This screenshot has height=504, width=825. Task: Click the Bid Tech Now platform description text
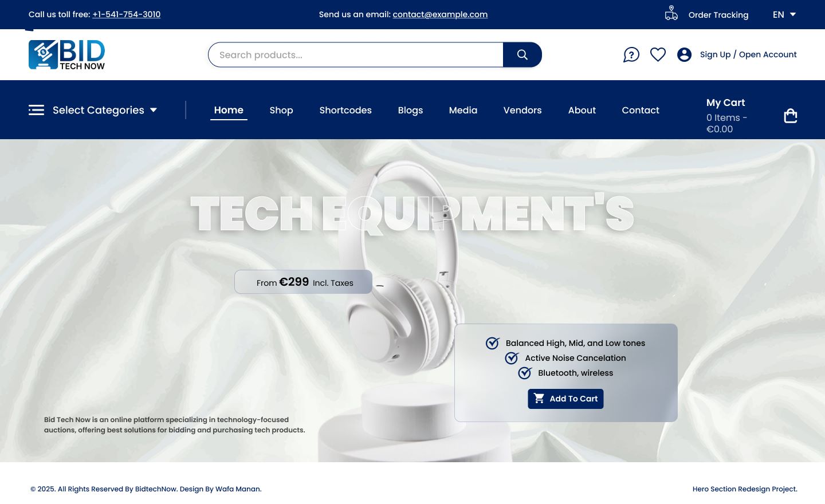point(175,425)
